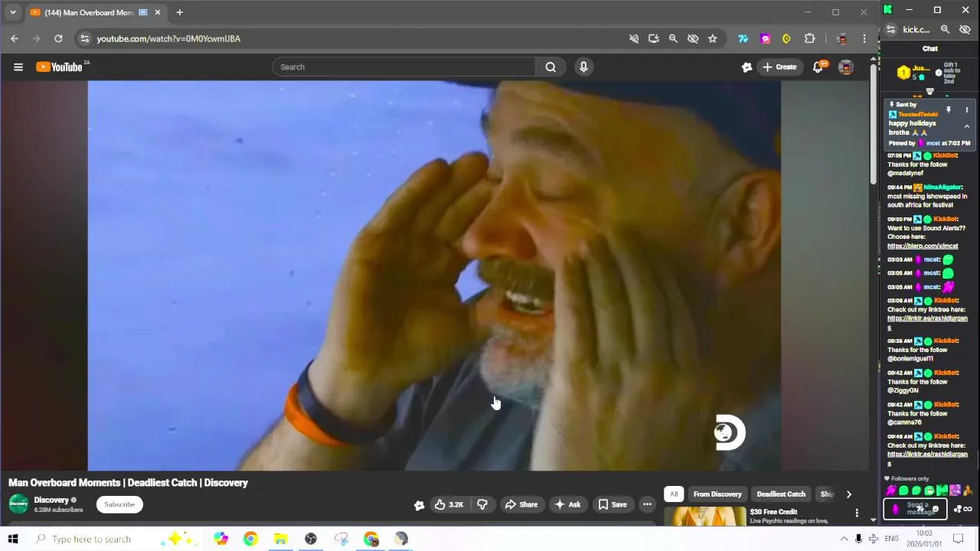Open Chrome three-dot menu

tap(864, 38)
